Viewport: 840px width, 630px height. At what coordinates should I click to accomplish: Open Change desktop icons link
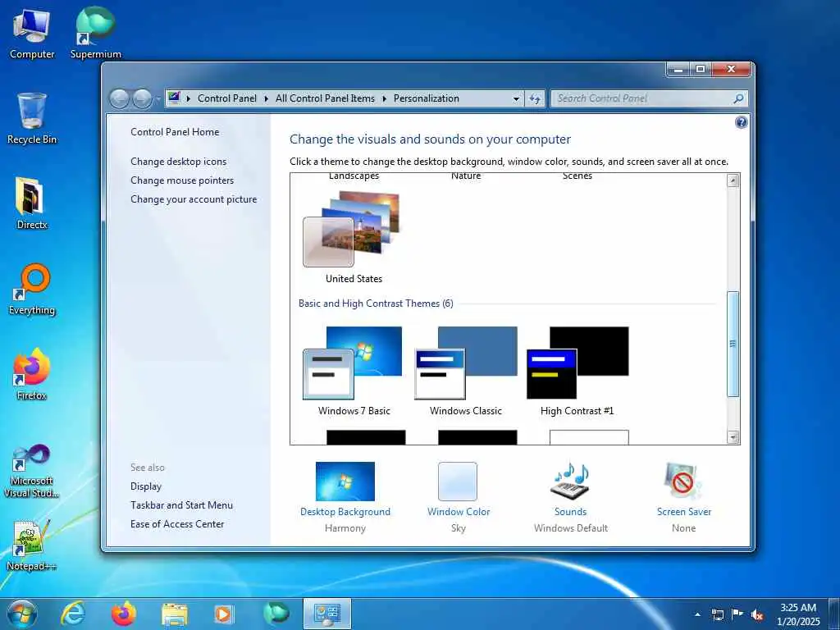coord(178,162)
